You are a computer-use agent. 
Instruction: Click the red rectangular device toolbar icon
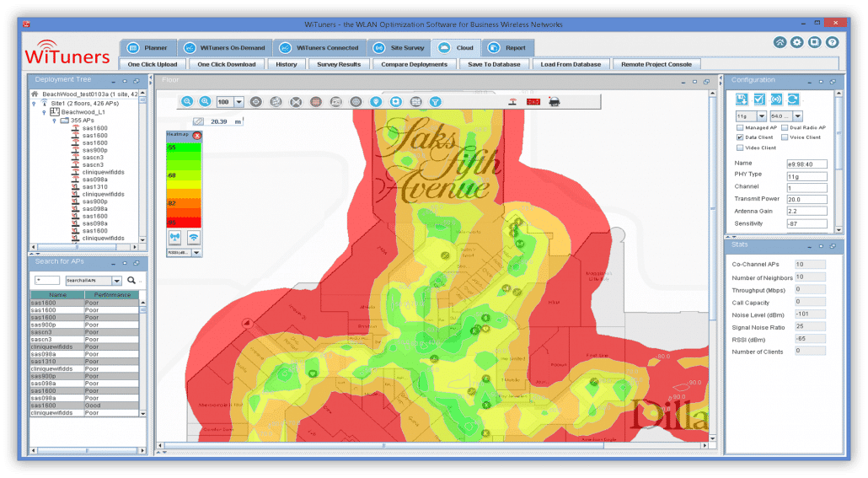click(x=533, y=102)
